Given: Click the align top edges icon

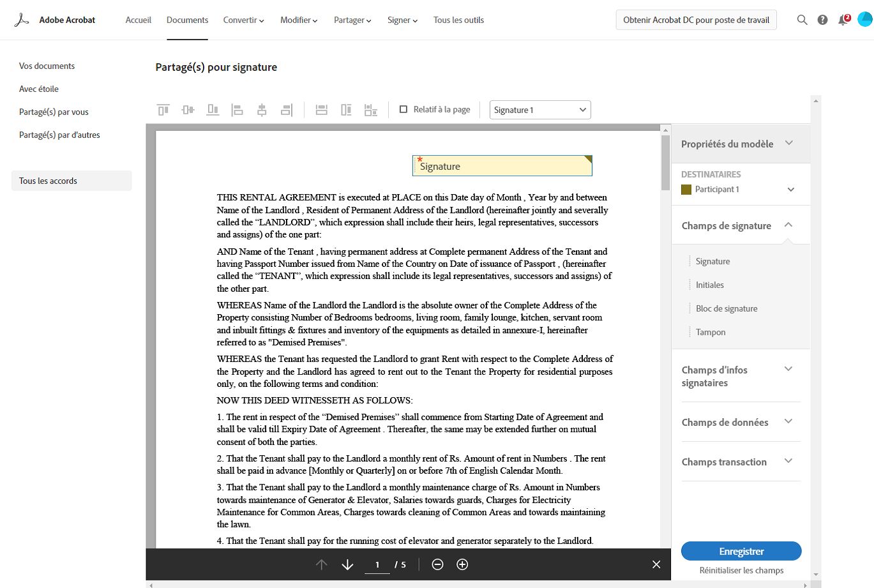Looking at the screenshot, I should tap(163, 110).
